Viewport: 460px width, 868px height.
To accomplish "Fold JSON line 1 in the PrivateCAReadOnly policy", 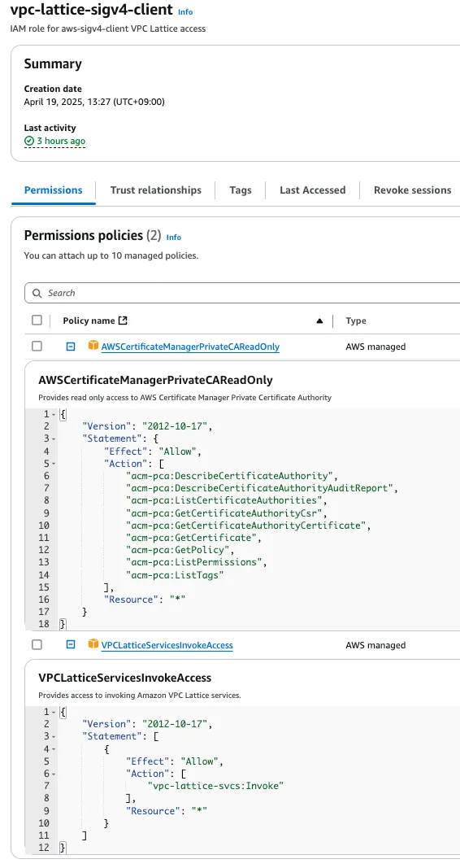I will (54, 414).
